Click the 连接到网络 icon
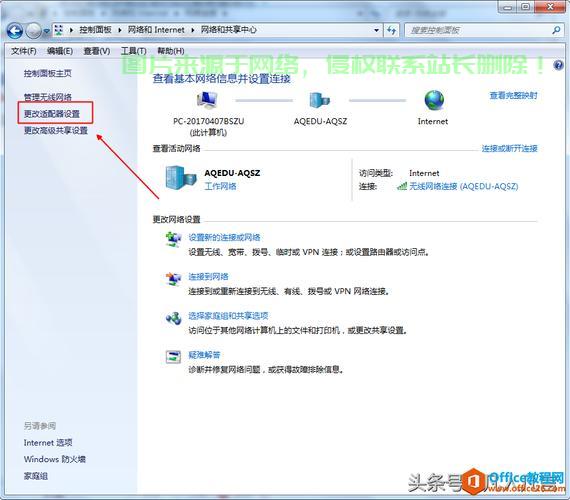This screenshot has height=500, width=570. tap(173, 279)
